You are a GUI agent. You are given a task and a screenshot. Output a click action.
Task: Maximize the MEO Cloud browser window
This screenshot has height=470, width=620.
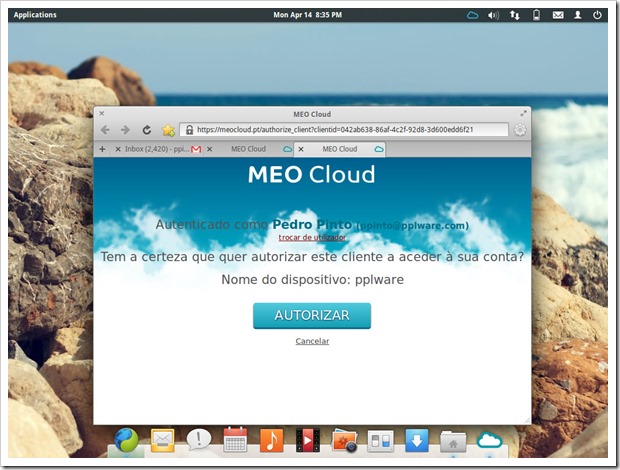tap(523, 113)
